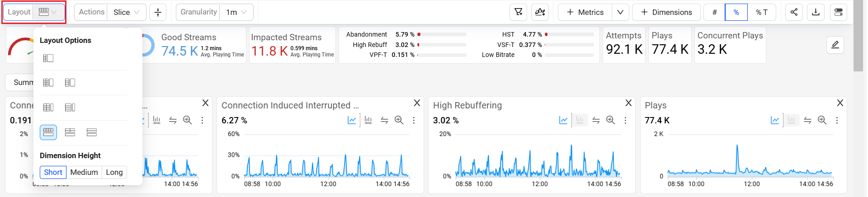The image size is (868, 197).
Task: Click the download export icon
Action: pyautogui.click(x=816, y=12)
